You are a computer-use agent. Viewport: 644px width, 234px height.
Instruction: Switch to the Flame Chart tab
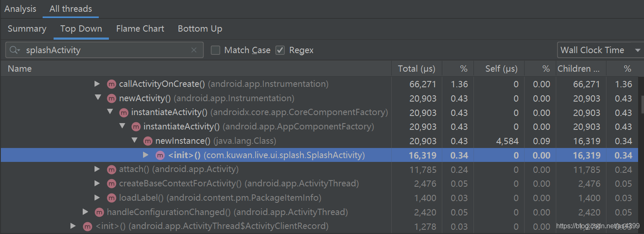140,29
